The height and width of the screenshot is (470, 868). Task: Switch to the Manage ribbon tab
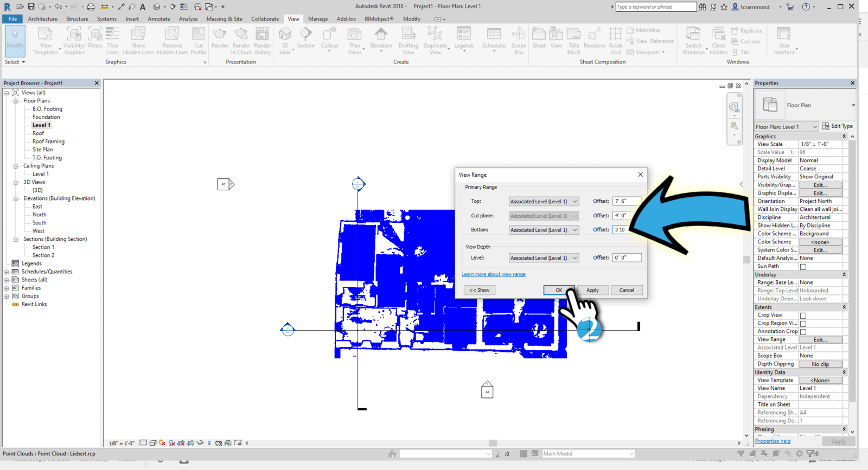tap(318, 19)
